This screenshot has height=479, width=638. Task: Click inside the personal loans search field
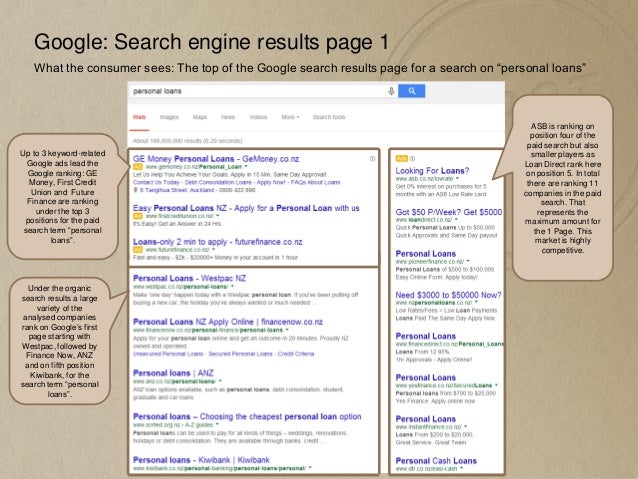[258, 91]
